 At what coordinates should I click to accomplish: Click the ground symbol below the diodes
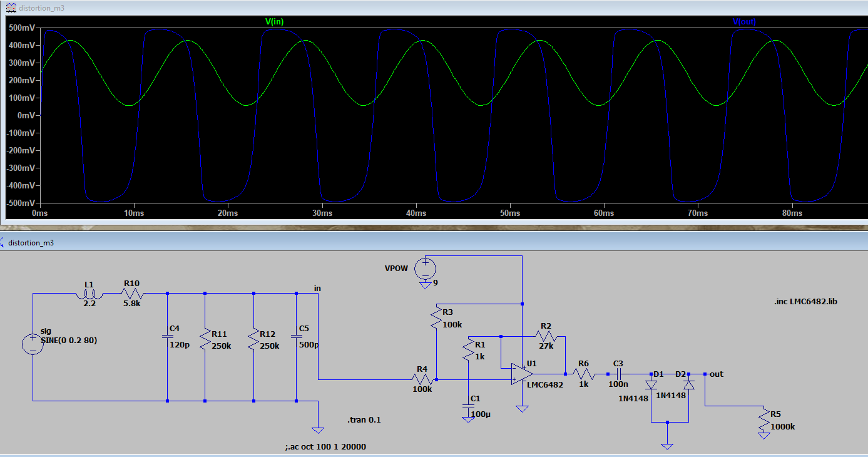(668, 446)
